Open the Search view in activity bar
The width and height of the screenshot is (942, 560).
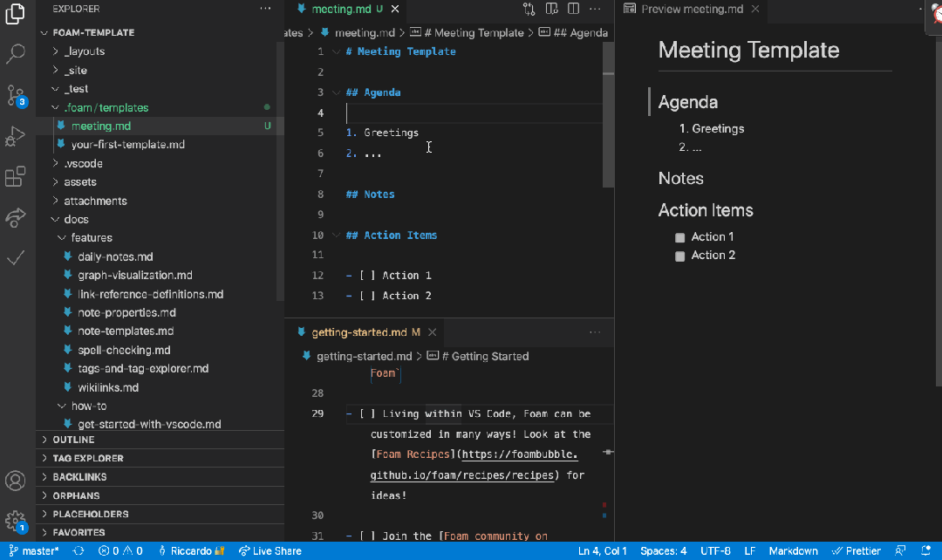(x=15, y=54)
